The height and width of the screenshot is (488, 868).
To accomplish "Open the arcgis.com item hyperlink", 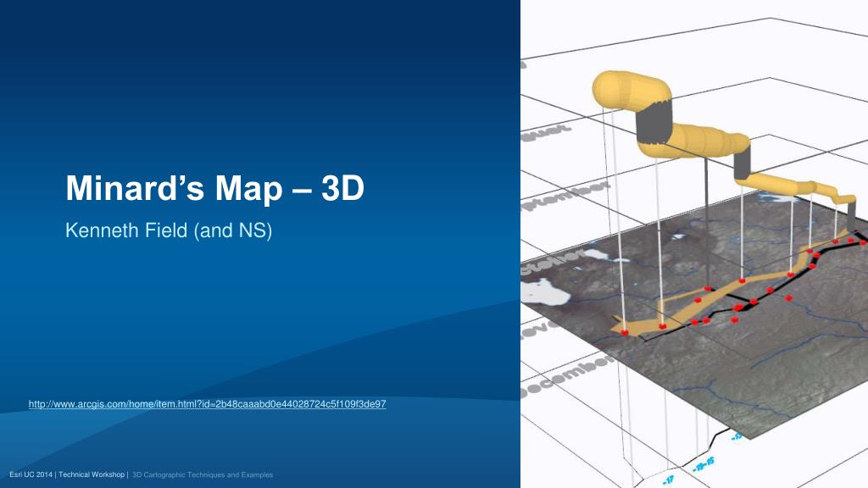I will tap(207, 404).
